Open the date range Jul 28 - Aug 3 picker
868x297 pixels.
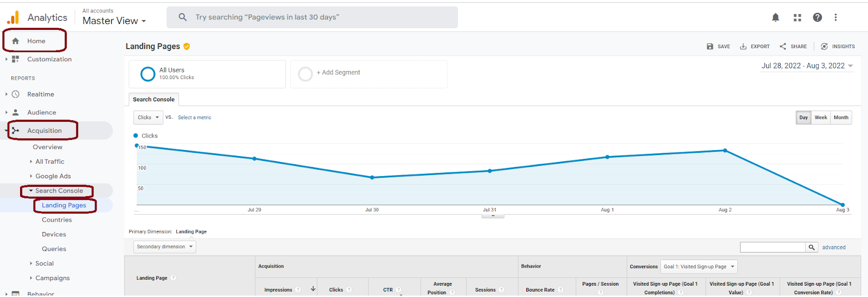pos(807,66)
